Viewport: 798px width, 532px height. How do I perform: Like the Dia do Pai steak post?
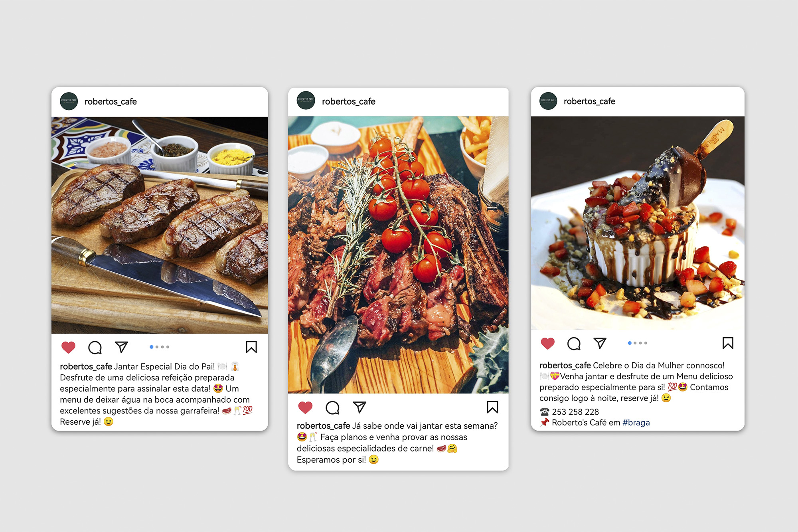68,347
